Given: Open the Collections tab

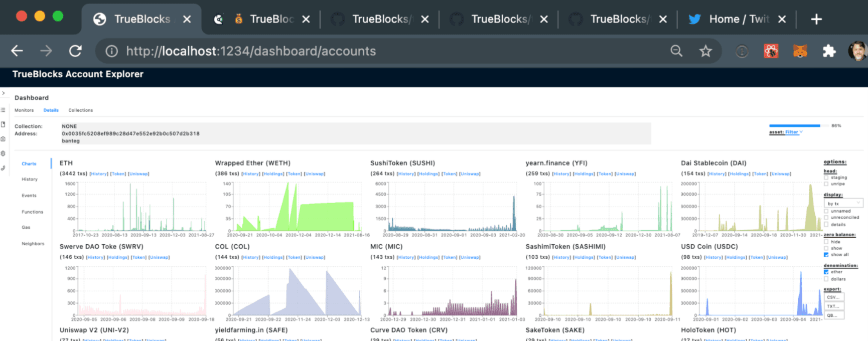Looking at the screenshot, I should pyautogui.click(x=81, y=110).
